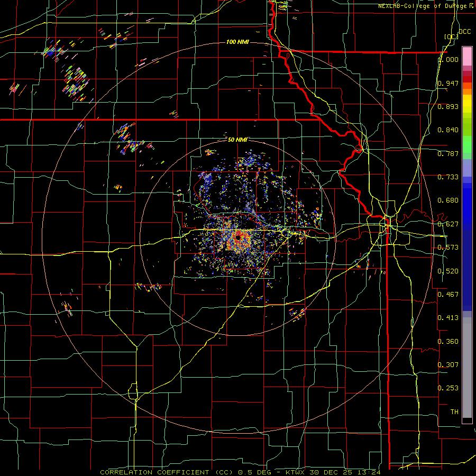Pick the bright blue segment of color bar

(467, 206)
